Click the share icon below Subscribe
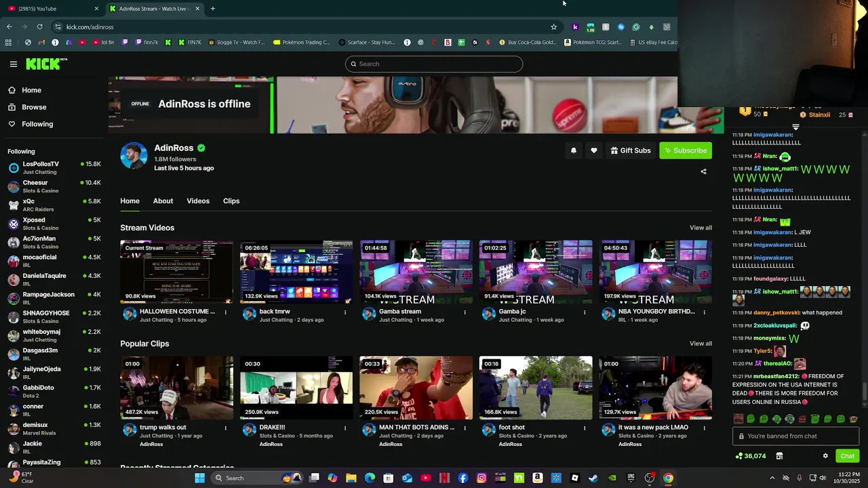 [x=703, y=171]
